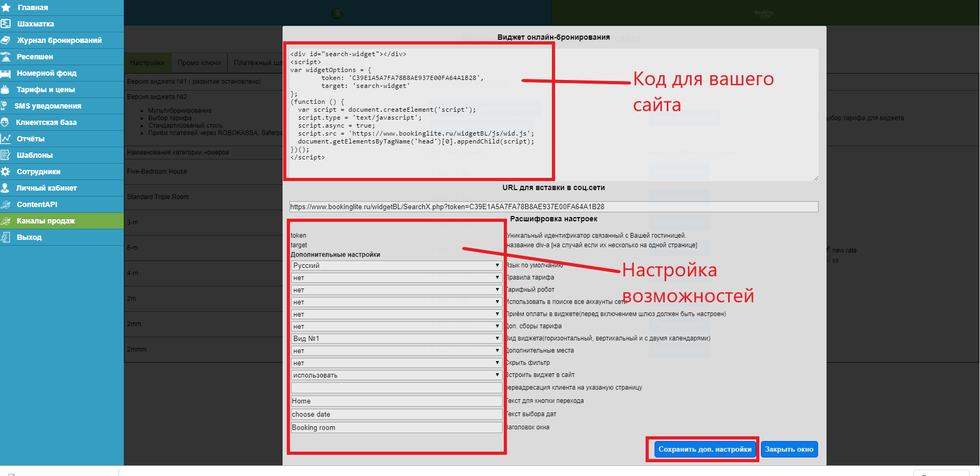The image size is (980, 476).
Task: Click the round green icon in top banner
Action: tap(338, 14)
